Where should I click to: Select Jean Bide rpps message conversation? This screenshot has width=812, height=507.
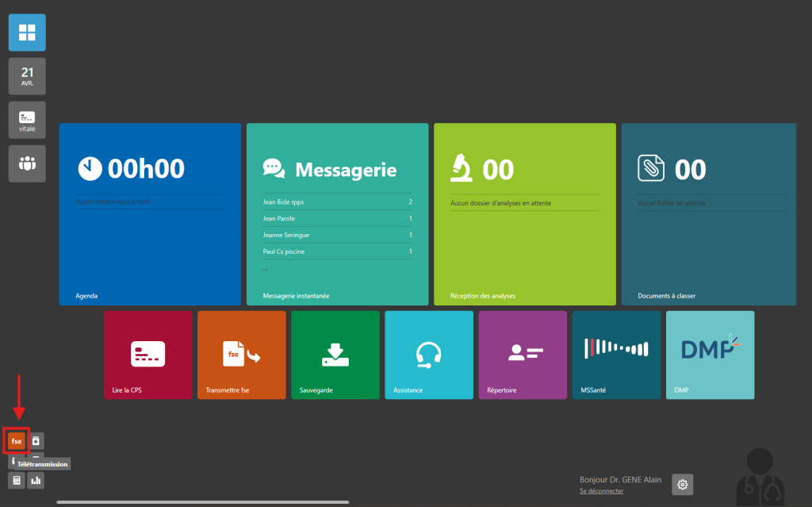tap(337, 202)
